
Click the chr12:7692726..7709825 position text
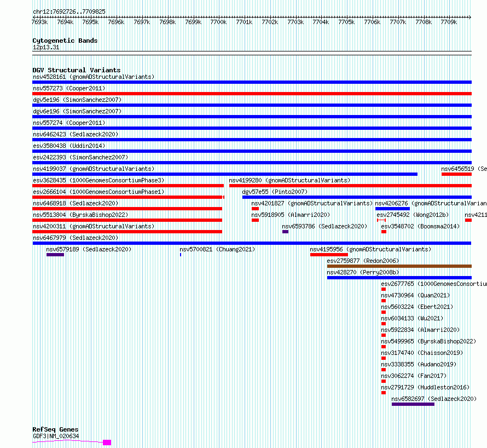click(69, 12)
